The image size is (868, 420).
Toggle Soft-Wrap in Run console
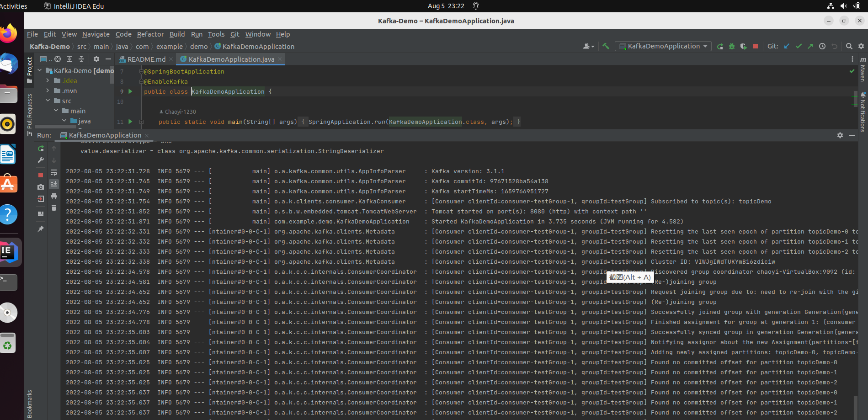[x=54, y=172]
